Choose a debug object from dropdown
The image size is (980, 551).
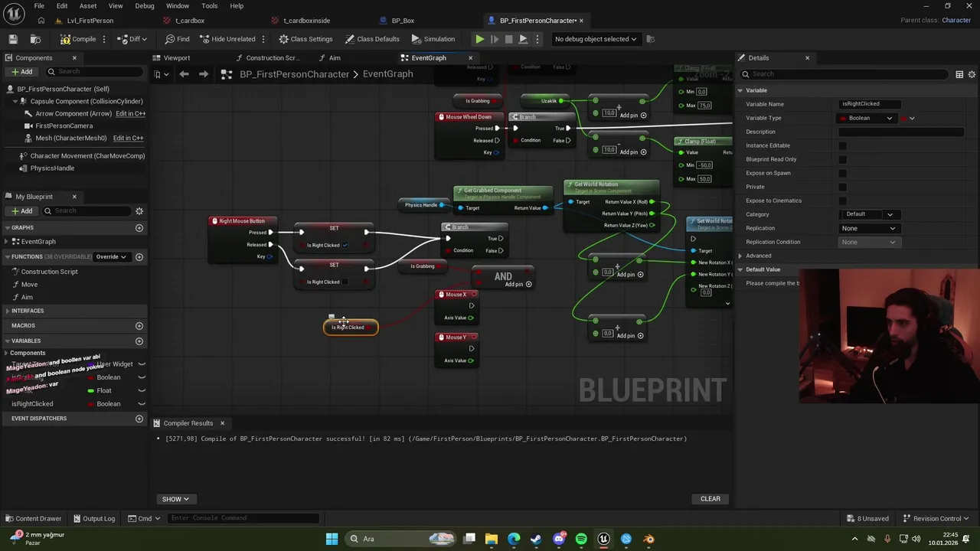coord(596,39)
